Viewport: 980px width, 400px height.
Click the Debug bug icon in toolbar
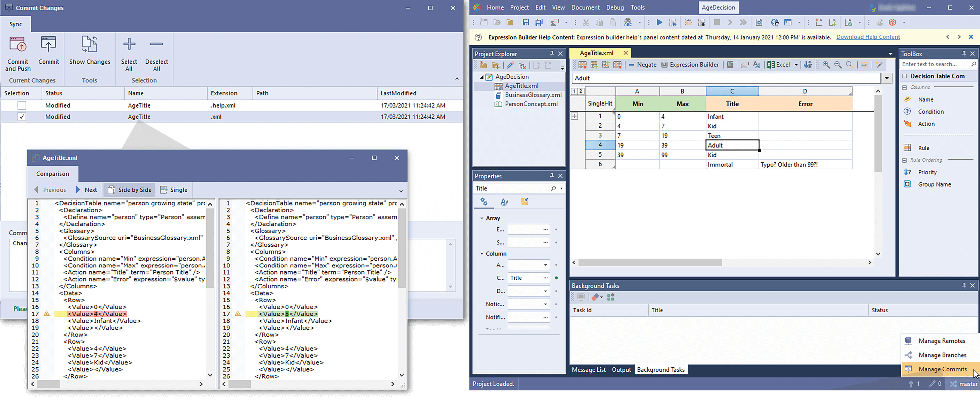point(688,22)
